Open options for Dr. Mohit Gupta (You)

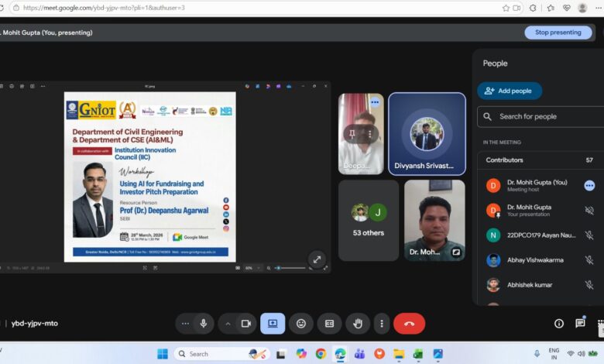point(589,186)
